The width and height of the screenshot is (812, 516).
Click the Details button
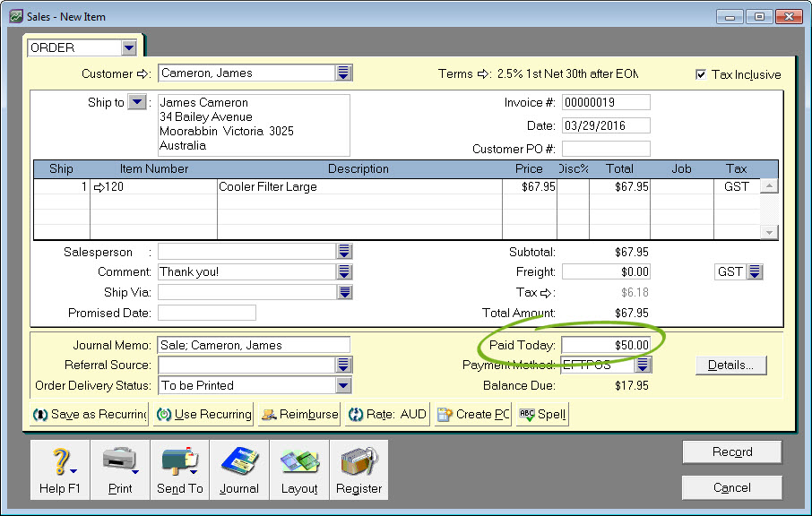point(730,365)
